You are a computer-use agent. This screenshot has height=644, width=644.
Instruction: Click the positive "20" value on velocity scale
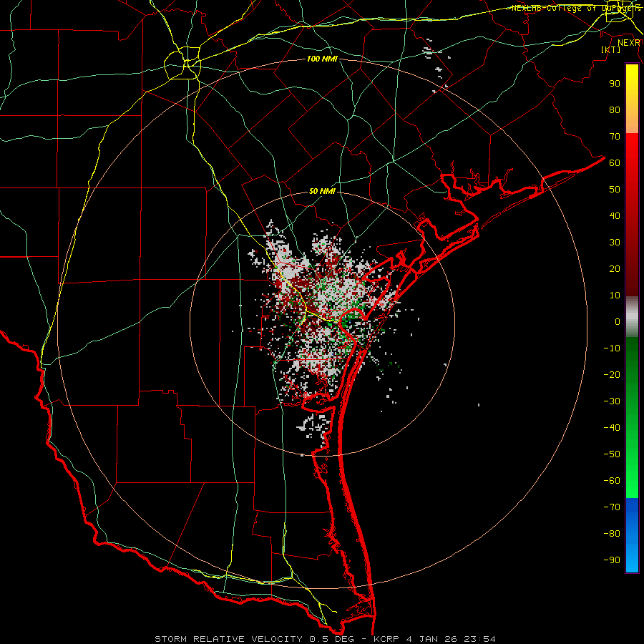[x=615, y=268]
